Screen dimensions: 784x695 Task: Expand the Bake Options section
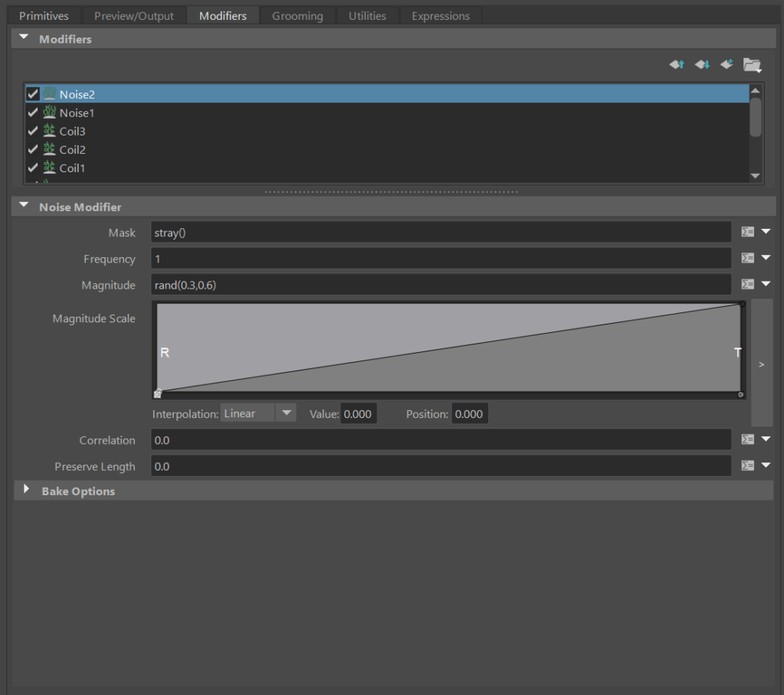tap(27, 491)
